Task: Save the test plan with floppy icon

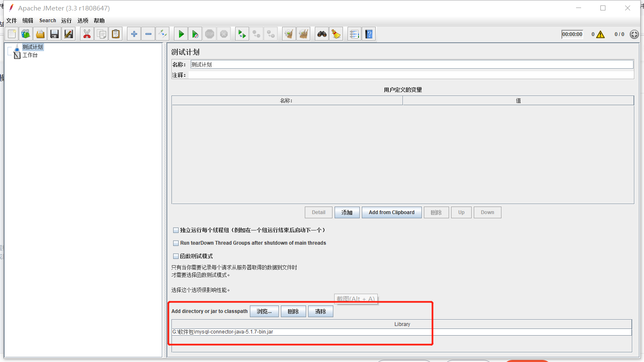Action: coord(55,34)
